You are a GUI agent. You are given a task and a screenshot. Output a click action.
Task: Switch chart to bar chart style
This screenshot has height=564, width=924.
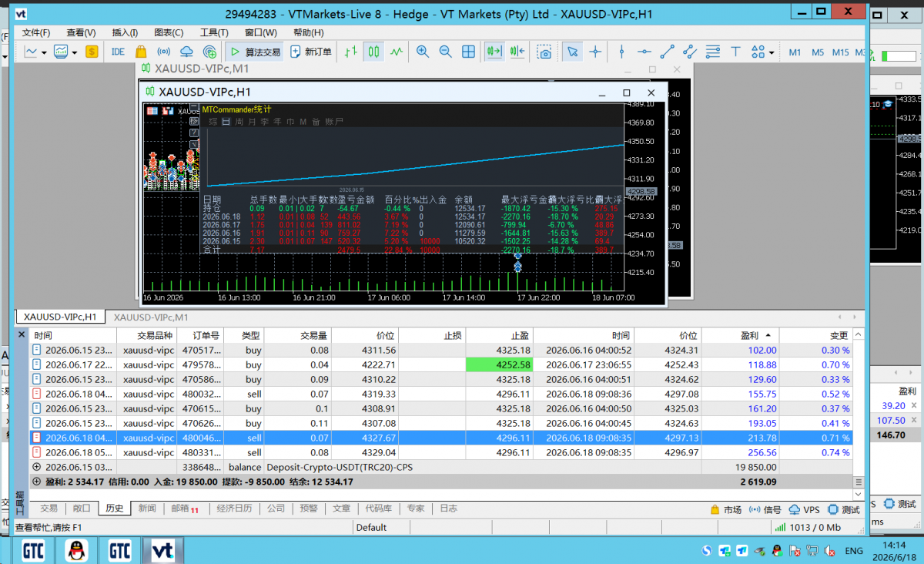coord(351,52)
